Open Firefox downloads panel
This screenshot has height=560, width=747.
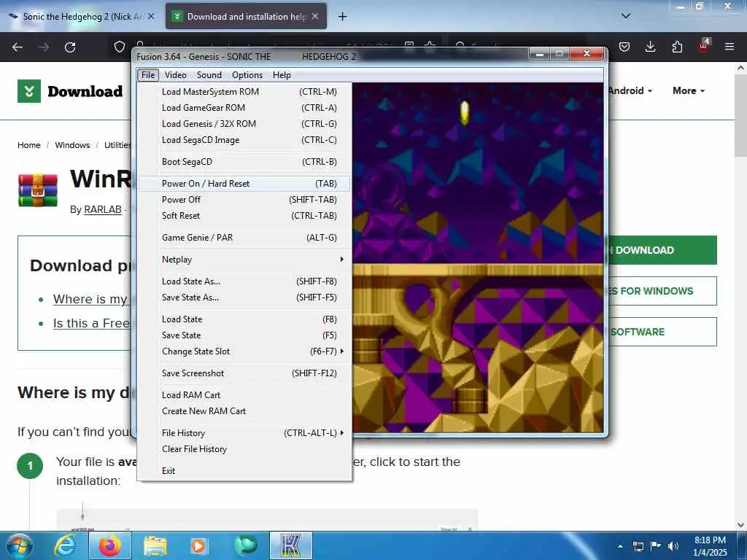pyautogui.click(x=650, y=47)
